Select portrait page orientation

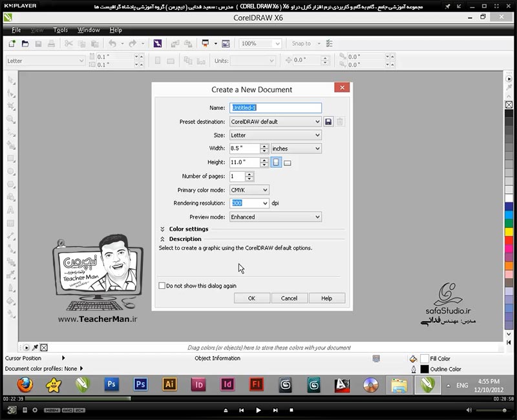pyautogui.click(x=277, y=162)
